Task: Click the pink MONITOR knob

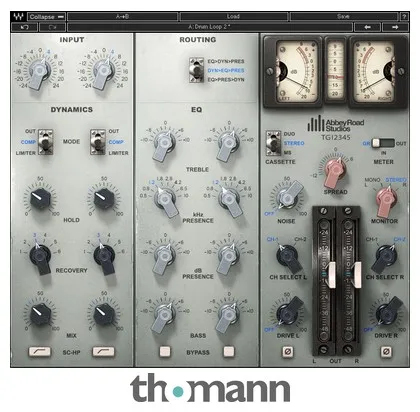Action: [x=387, y=201]
